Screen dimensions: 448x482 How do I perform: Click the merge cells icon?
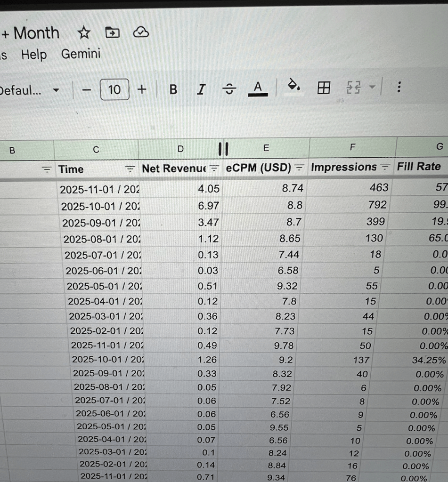pos(352,87)
